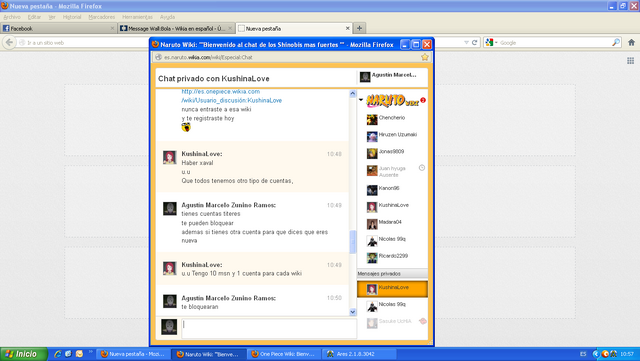Click the ES language indicator in tray
Viewport: 640px width, 361px height.
(583, 354)
